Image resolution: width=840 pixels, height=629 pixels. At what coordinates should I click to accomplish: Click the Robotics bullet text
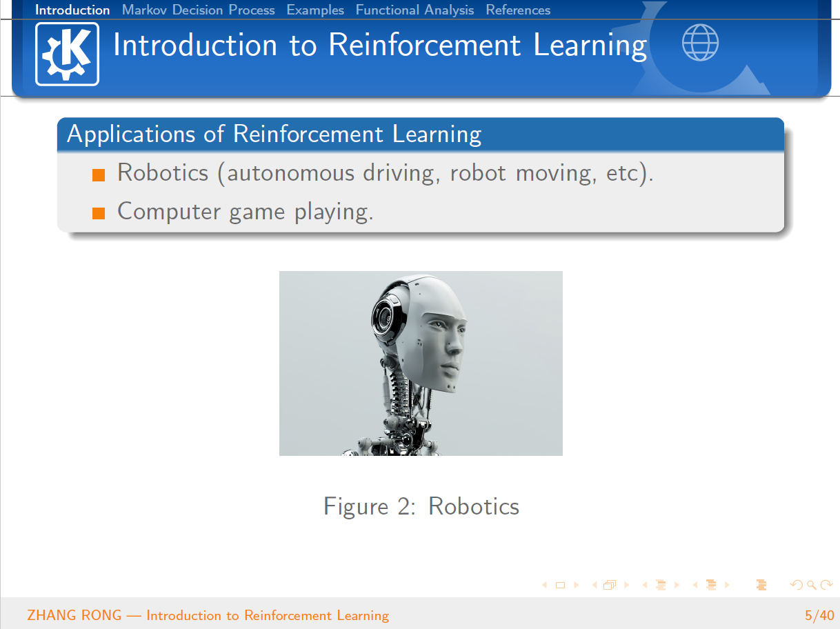pyautogui.click(x=385, y=172)
